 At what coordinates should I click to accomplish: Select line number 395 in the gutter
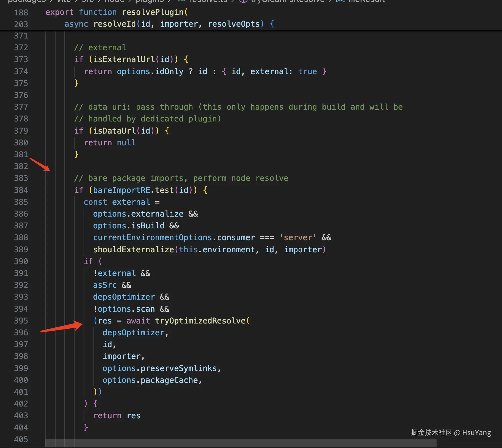point(21,321)
